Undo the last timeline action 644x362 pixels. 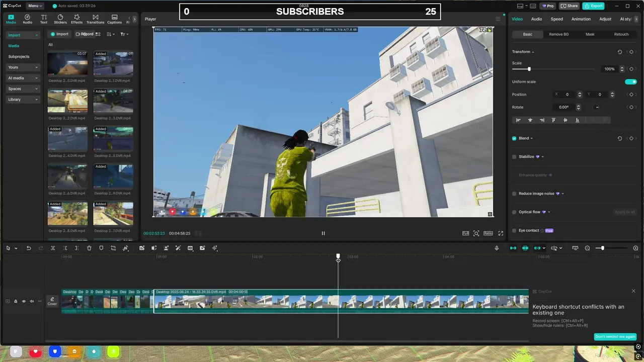click(29, 248)
